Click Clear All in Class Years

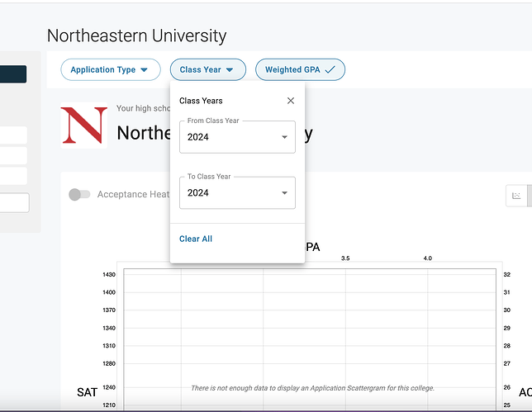(196, 239)
